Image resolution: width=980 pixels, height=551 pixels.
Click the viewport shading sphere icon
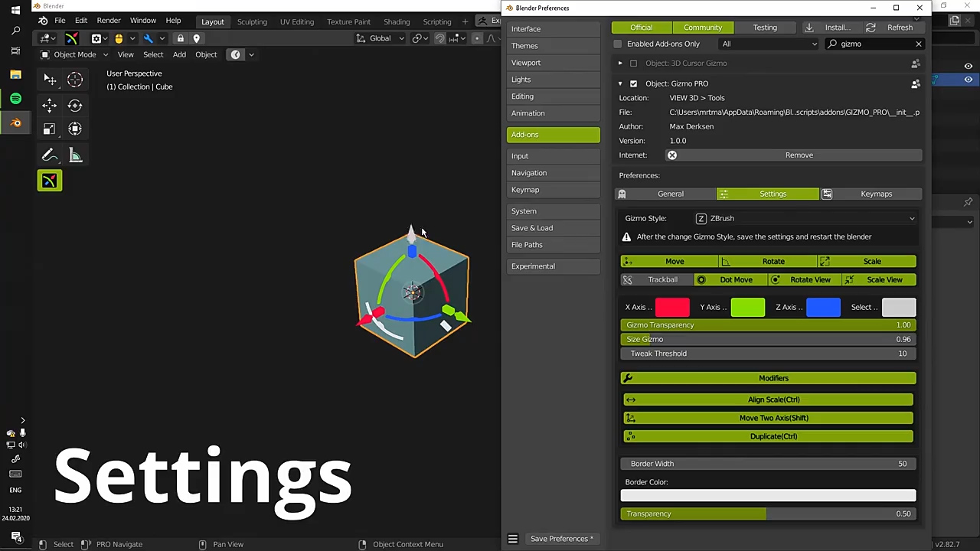tap(236, 54)
